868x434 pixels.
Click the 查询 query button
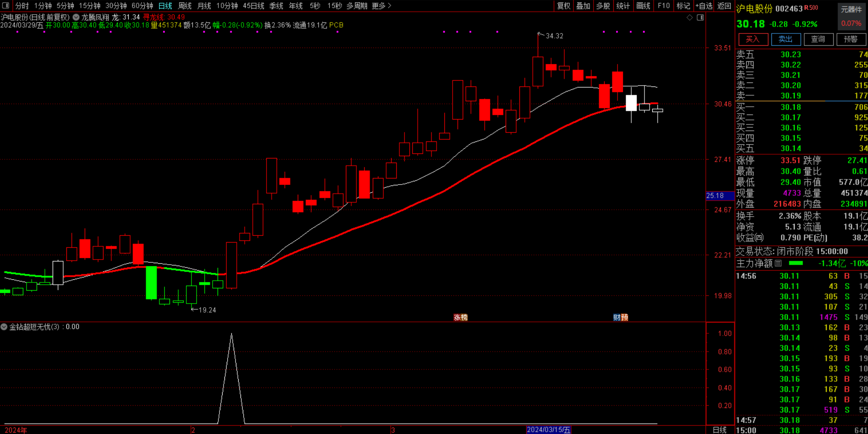point(819,39)
